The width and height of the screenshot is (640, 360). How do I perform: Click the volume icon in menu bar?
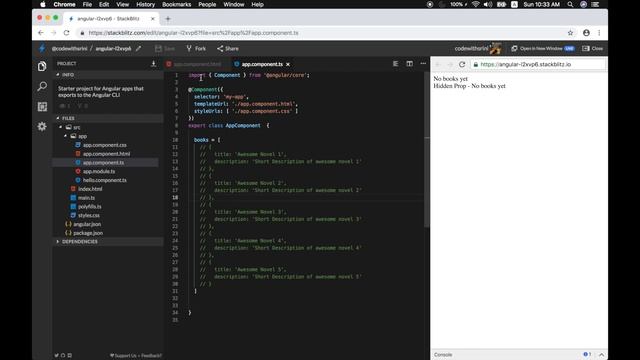pyautogui.click(x=488, y=4)
